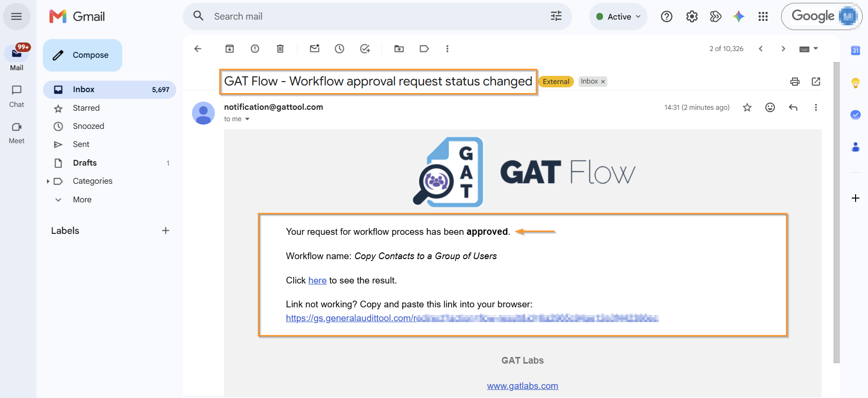Open Google apps grid
Screen dimensions: 868x398
coord(763,17)
